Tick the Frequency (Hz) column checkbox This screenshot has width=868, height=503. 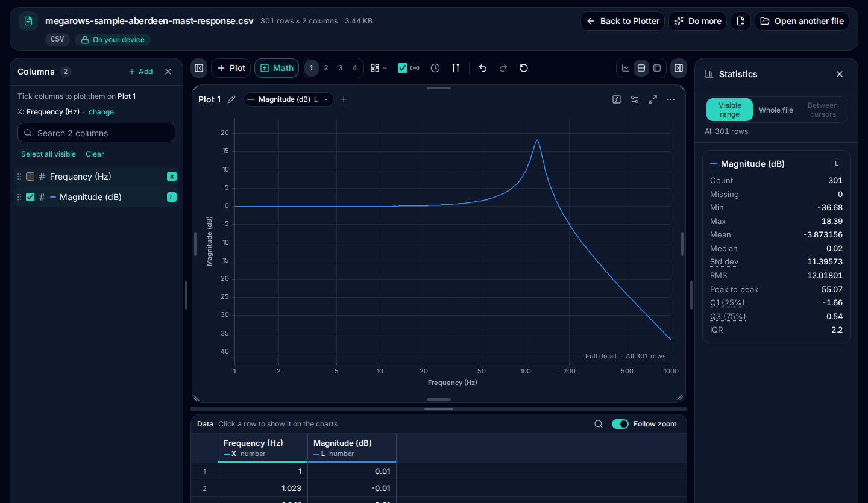coord(30,177)
